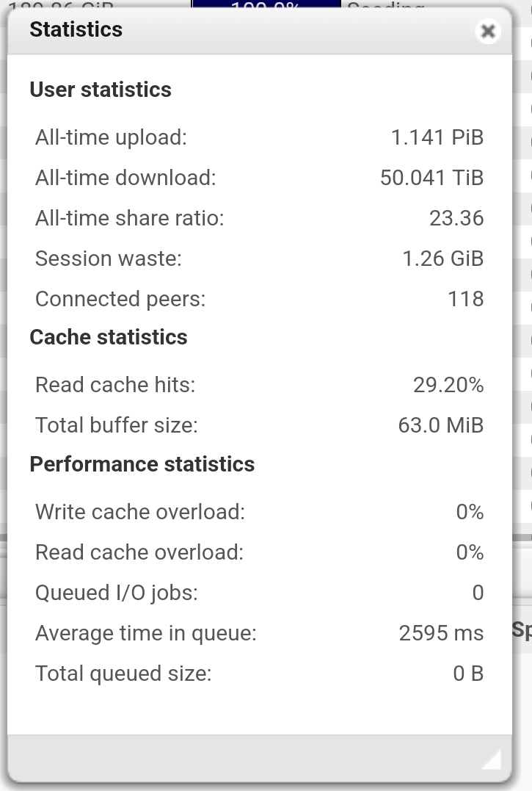Click the Queued I/O jobs label

point(117,593)
